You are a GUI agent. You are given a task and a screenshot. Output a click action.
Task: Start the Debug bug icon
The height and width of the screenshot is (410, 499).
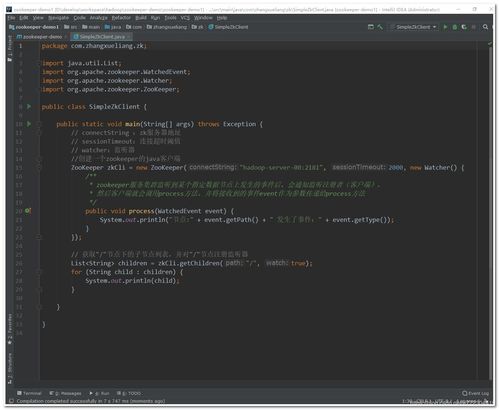pos(455,27)
